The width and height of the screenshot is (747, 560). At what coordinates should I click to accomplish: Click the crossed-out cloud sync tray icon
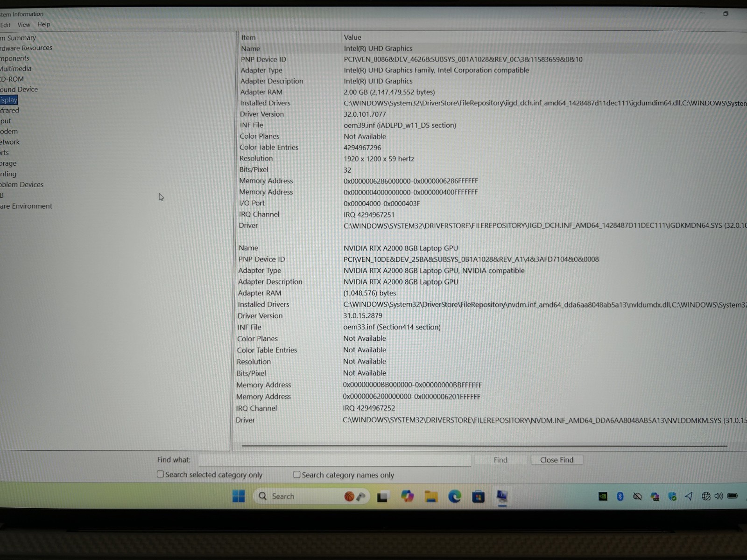[637, 497]
